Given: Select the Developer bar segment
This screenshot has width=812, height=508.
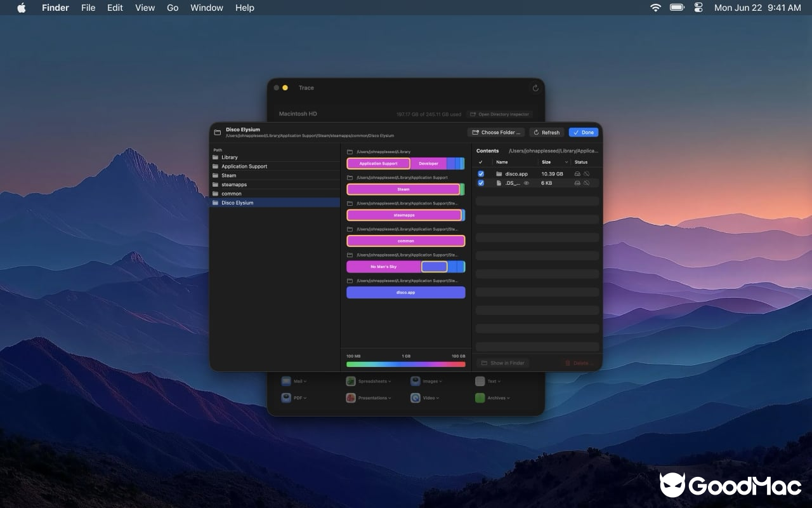Looking at the screenshot, I should click(x=429, y=163).
